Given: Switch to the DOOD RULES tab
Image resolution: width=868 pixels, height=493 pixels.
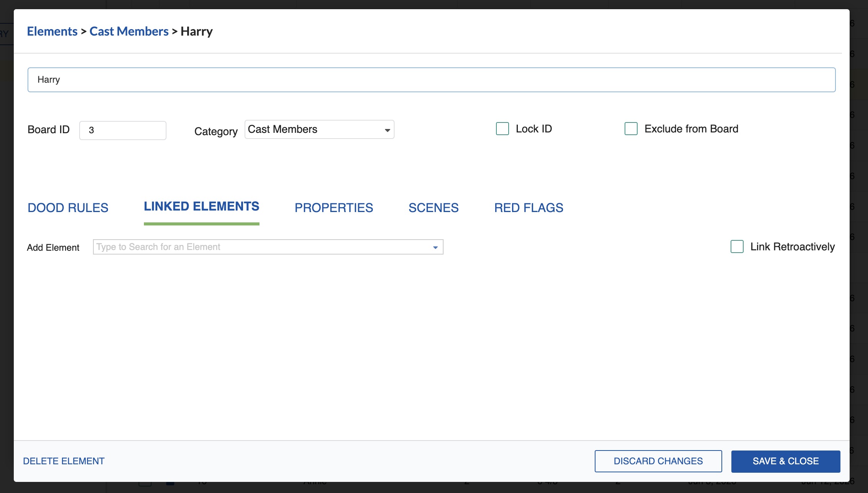Looking at the screenshot, I should tap(68, 208).
